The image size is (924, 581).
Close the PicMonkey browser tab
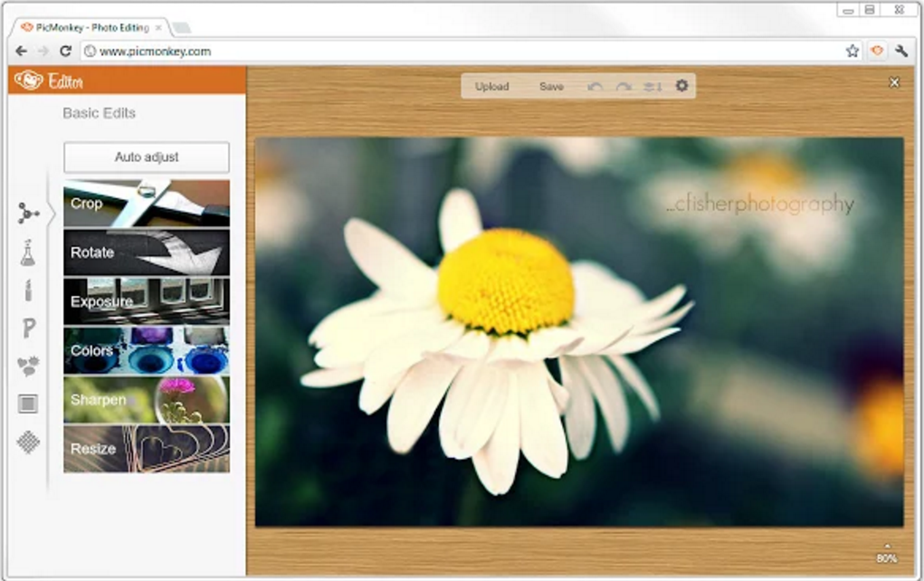(158, 28)
